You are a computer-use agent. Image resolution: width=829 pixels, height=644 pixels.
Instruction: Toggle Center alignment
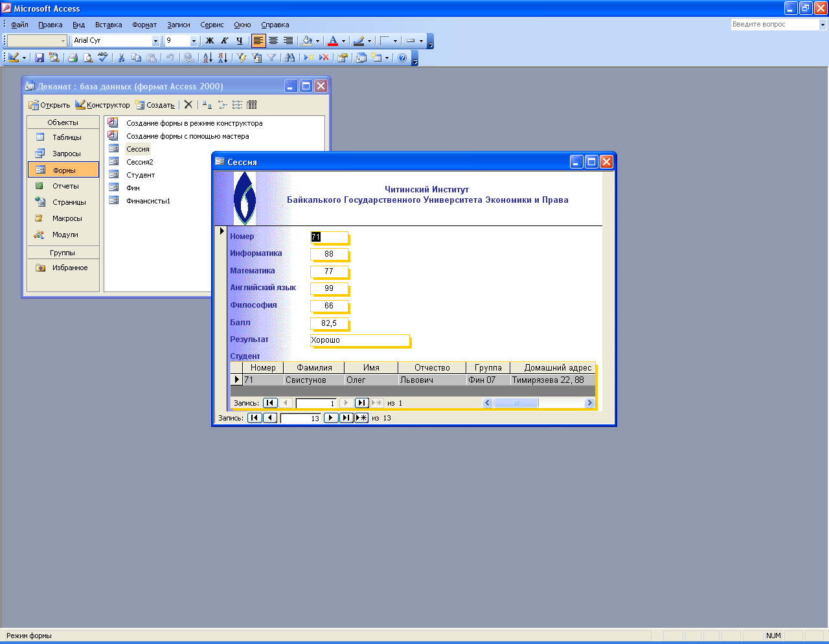tap(273, 40)
